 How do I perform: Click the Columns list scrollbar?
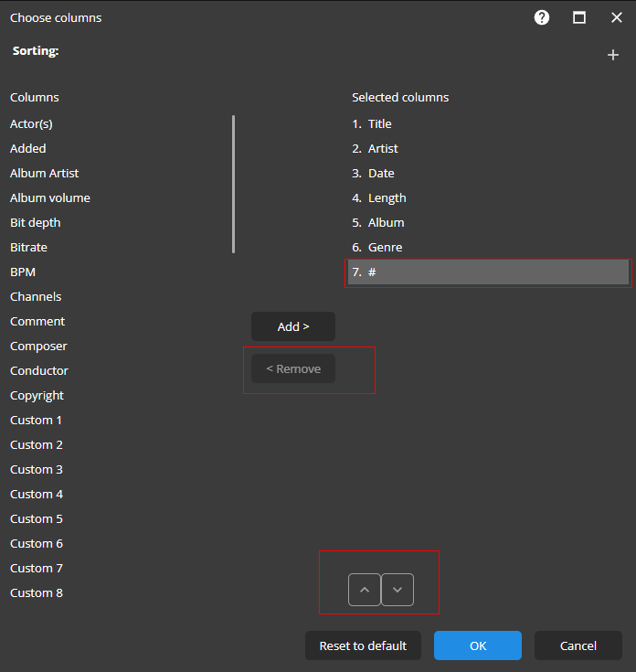[x=234, y=183]
